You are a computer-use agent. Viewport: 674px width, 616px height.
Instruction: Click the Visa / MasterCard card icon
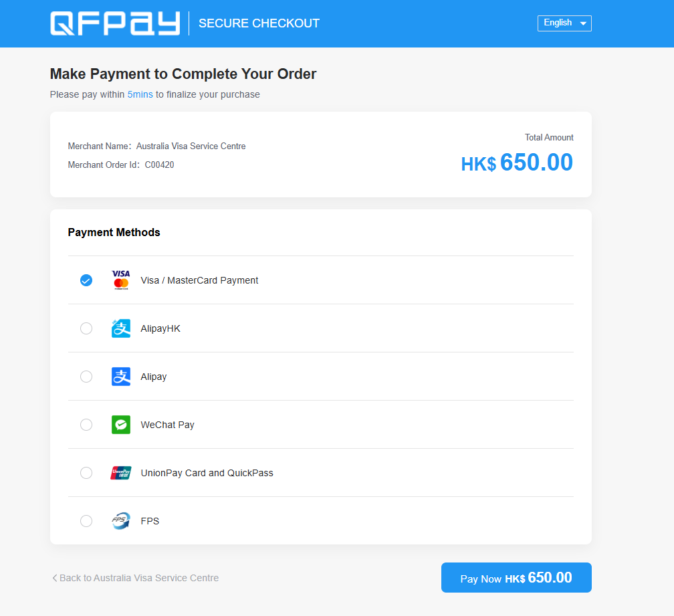click(121, 280)
